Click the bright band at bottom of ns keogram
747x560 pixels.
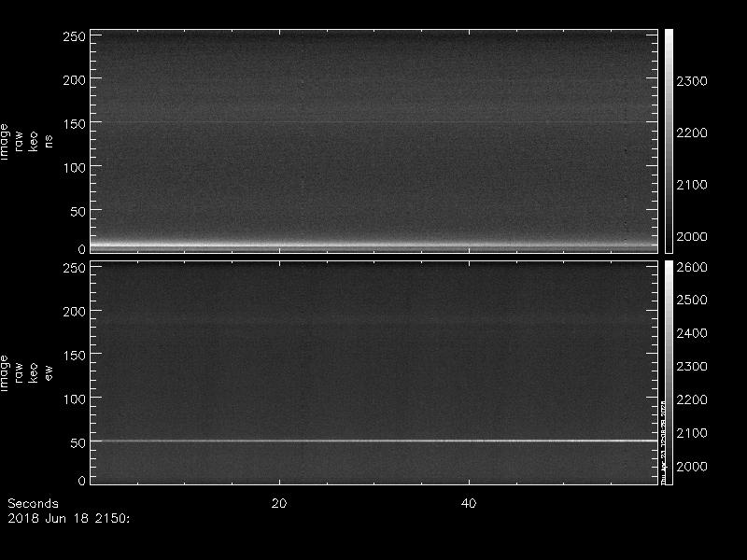coord(374,245)
